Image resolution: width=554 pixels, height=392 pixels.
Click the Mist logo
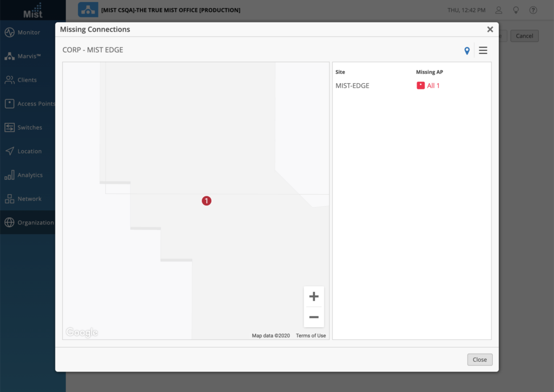tap(33, 11)
